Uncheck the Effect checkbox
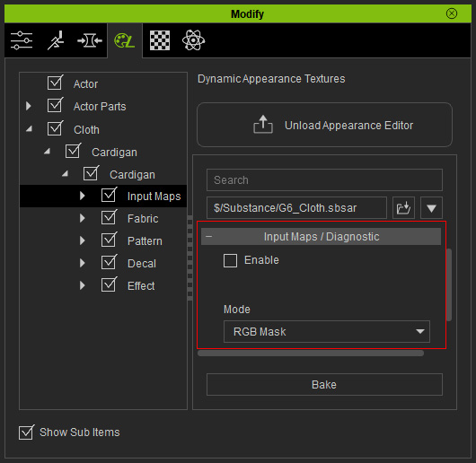476x463 pixels. coord(109,284)
